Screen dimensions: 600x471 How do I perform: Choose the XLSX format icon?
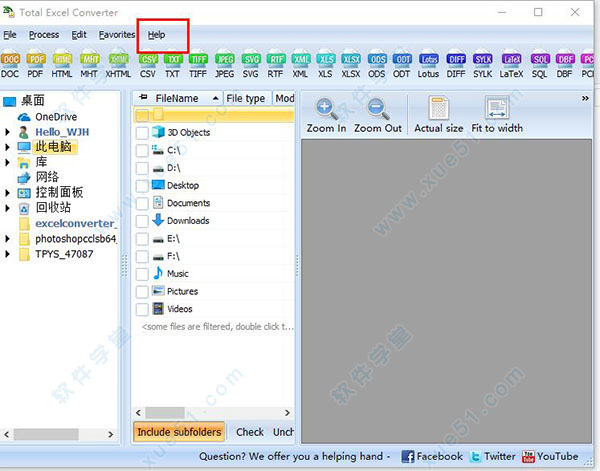pos(351,65)
